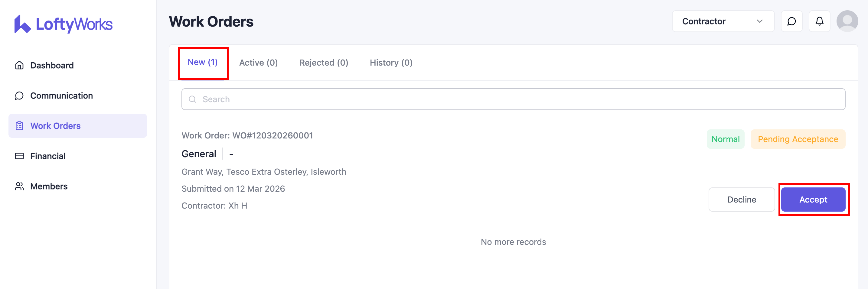Focus the work order Search field
Screen dimensions: 868x289
tap(519, 99)
